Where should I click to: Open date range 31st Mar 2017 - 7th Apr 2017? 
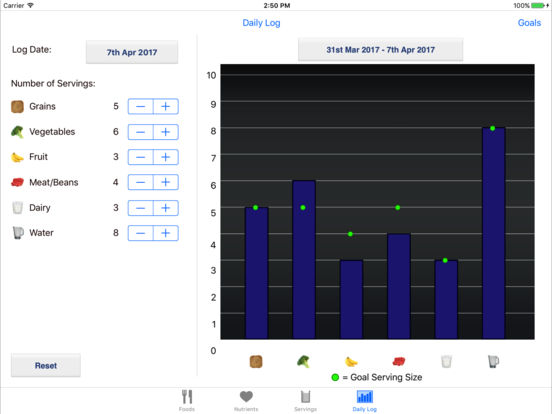point(381,50)
